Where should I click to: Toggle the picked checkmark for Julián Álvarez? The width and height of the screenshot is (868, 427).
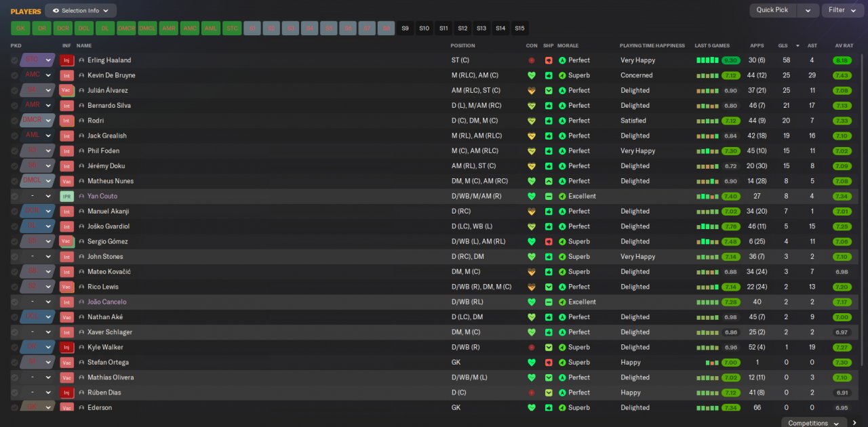tap(14, 90)
